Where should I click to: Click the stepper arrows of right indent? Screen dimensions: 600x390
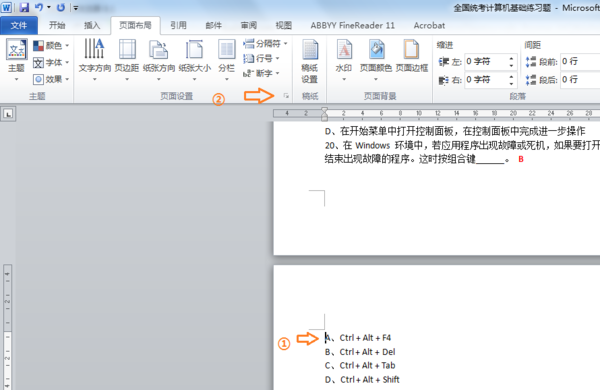(x=512, y=80)
